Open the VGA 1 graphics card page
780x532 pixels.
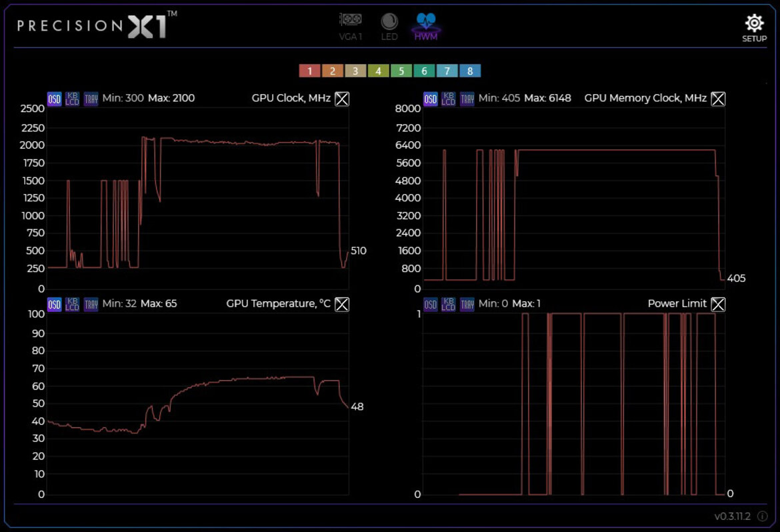[351, 27]
